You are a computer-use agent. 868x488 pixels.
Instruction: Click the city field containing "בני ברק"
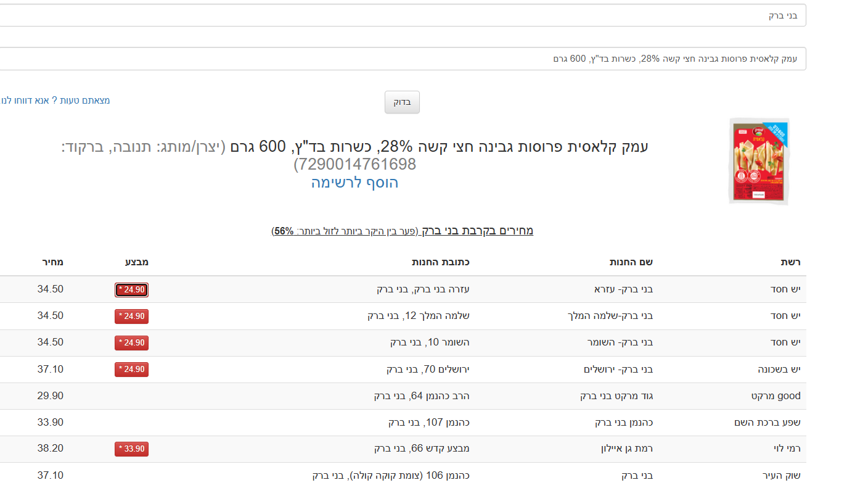coord(401,15)
